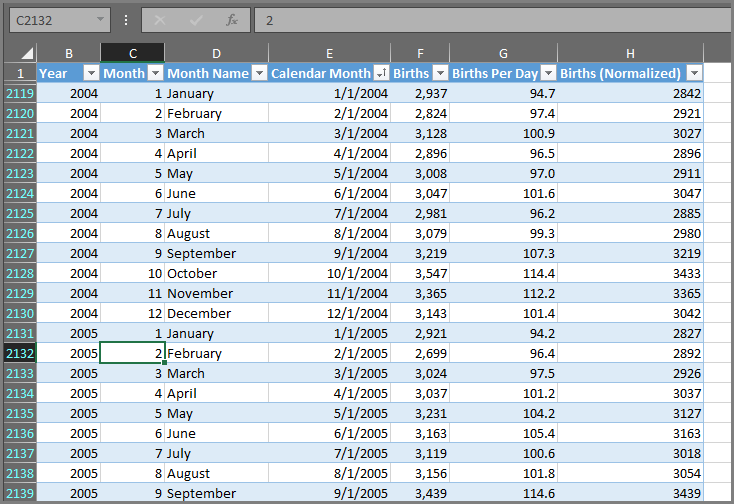Open the Births column filter dropdown
This screenshot has height=504, width=734.
[440, 73]
